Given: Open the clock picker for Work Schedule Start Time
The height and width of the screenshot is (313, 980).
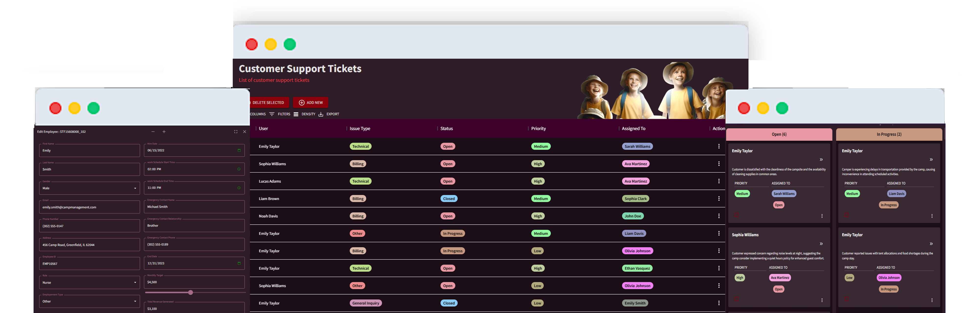Looking at the screenshot, I should click(x=239, y=169).
